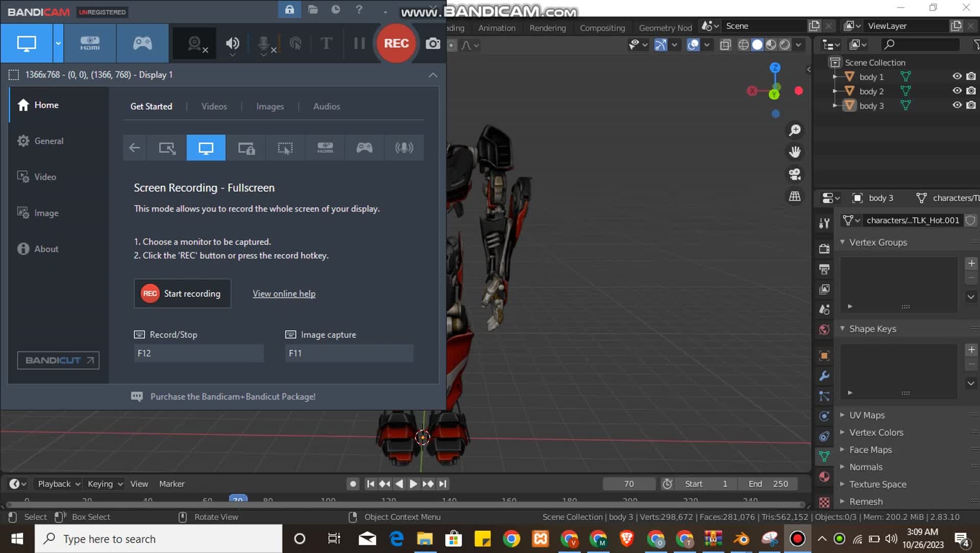Open the View online help link
980x553 pixels.
point(284,293)
